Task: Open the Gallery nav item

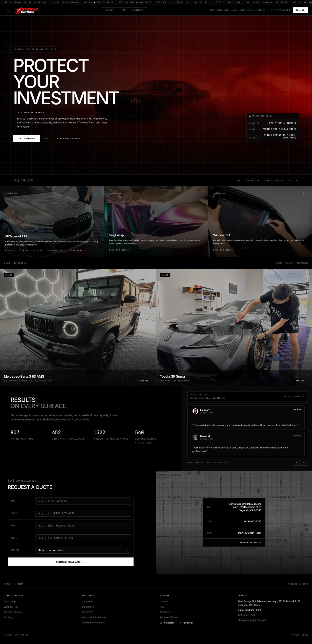Action: tap(110, 10)
